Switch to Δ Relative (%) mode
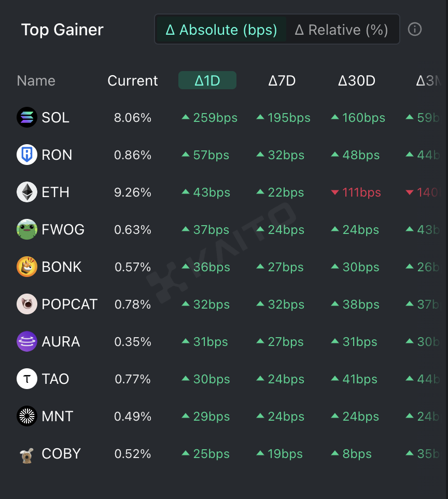 tap(342, 30)
